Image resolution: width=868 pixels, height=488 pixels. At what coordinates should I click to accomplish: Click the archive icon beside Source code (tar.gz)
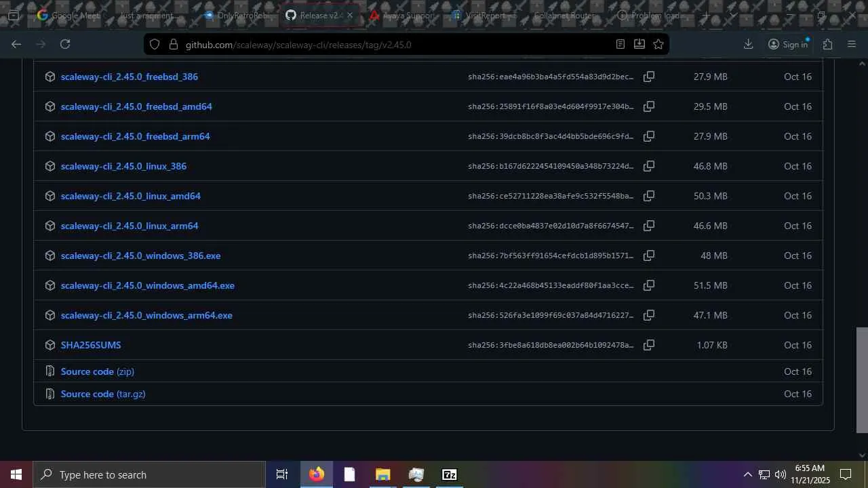point(50,394)
